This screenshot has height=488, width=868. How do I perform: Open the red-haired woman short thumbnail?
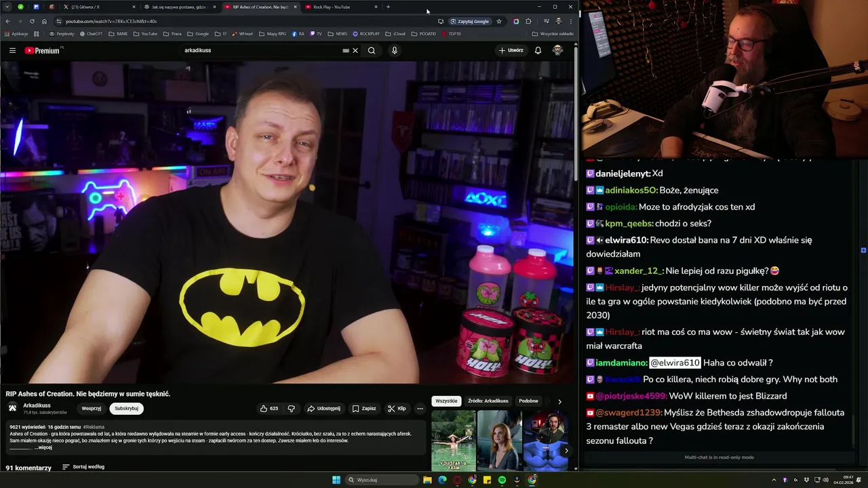499,441
